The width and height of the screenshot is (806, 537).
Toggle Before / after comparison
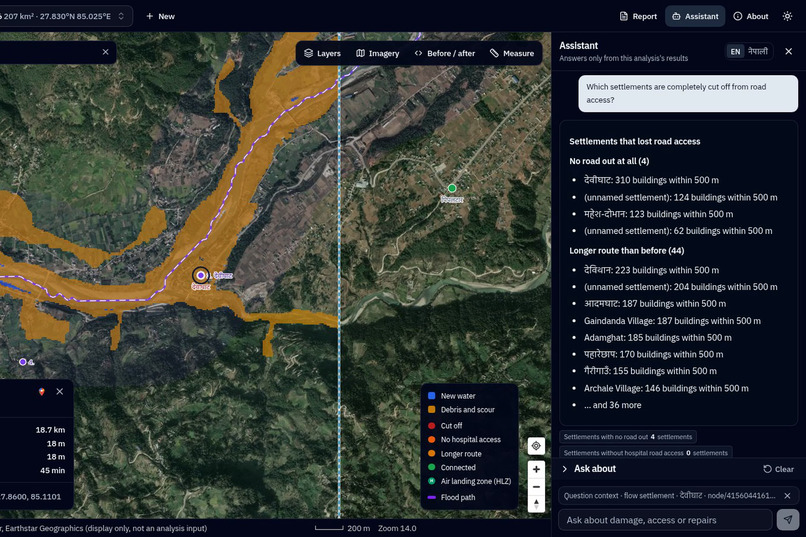tap(445, 53)
